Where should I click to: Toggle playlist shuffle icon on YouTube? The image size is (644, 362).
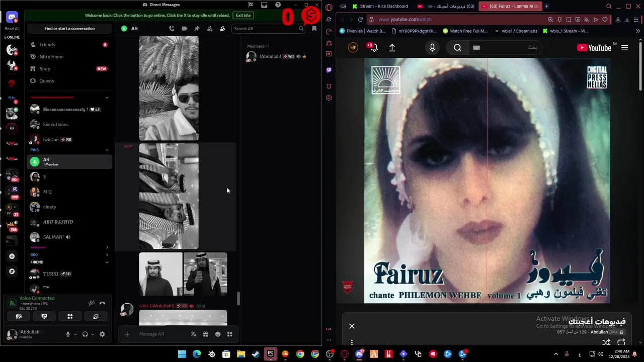point(606,342)
